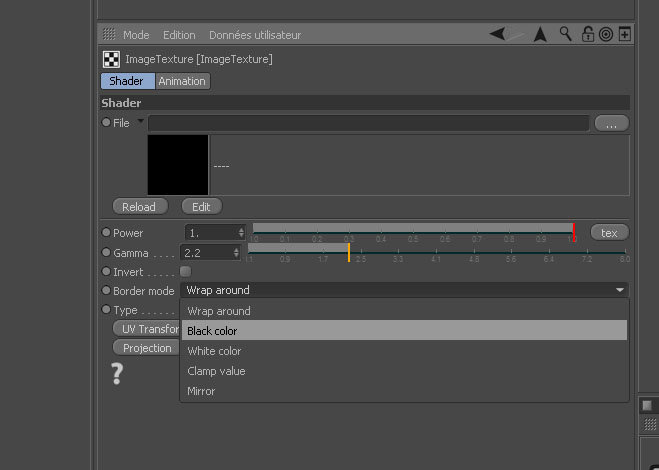Select Black color border option
The width and height of the screenshot is (659, 470).
[x=404, y=331]
